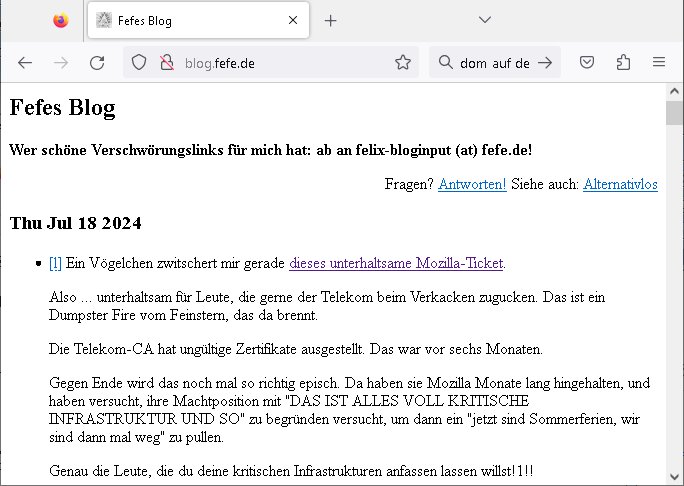
Task: Open the [l] permalink of first post
Action: point(55,264)
